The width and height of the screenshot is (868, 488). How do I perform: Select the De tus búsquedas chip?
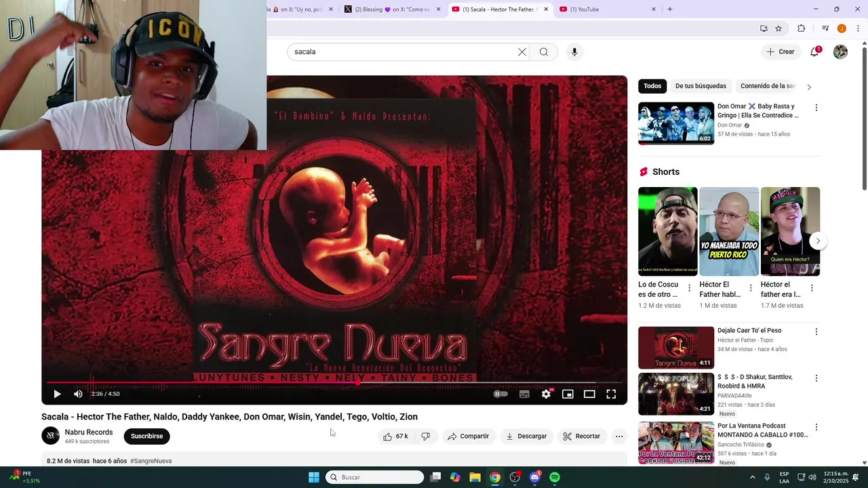tap(701, 86)
